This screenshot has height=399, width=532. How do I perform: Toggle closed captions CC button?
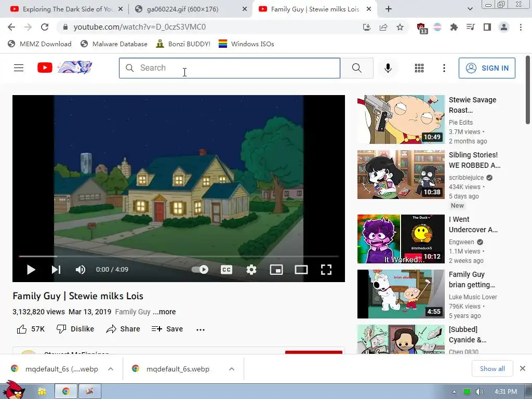[227, 270]
